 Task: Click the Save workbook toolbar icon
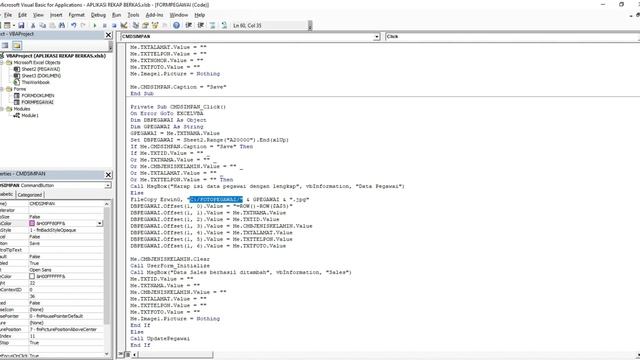pyautogui.click(x=21, y=25)
